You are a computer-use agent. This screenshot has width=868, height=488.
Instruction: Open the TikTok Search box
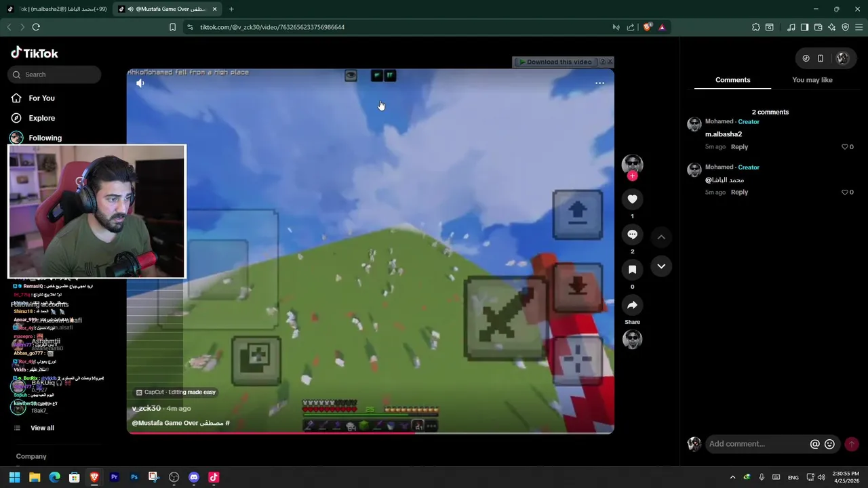point(54,75)
